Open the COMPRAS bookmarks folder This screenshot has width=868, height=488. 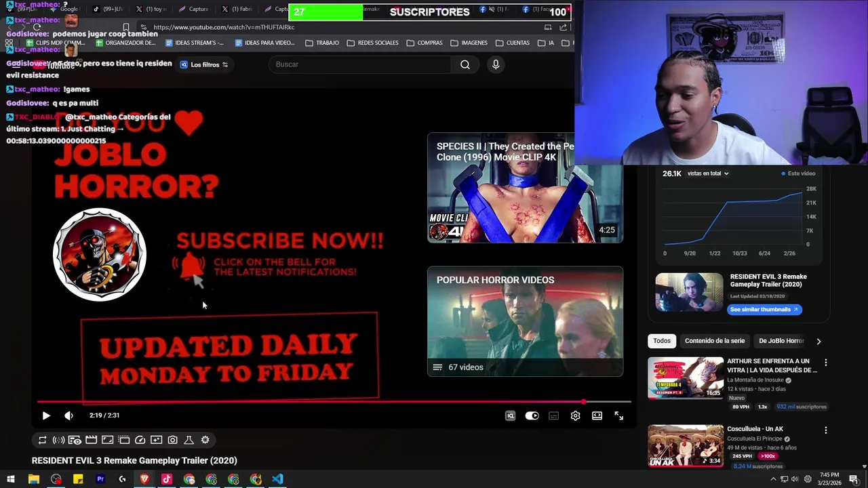point(425,43)
